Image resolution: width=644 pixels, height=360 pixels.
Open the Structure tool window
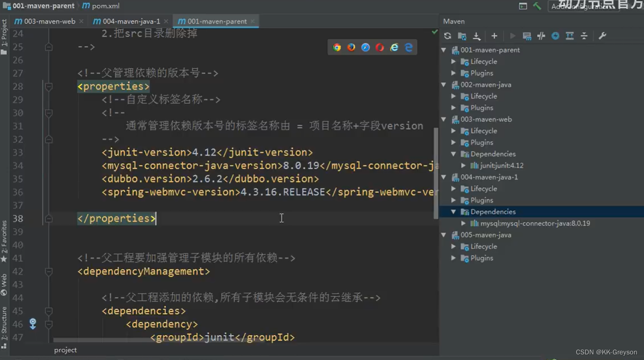[4, 327]
